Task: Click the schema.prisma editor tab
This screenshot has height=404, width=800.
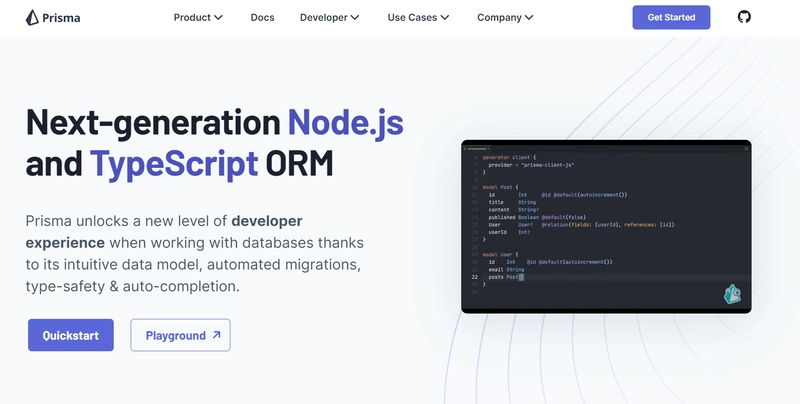Action: click(476, 148)
